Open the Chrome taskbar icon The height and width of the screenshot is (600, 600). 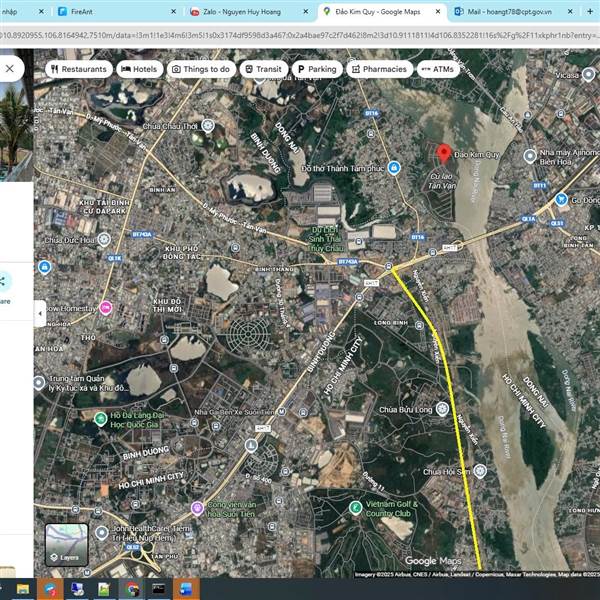click(x=132, y=589)
